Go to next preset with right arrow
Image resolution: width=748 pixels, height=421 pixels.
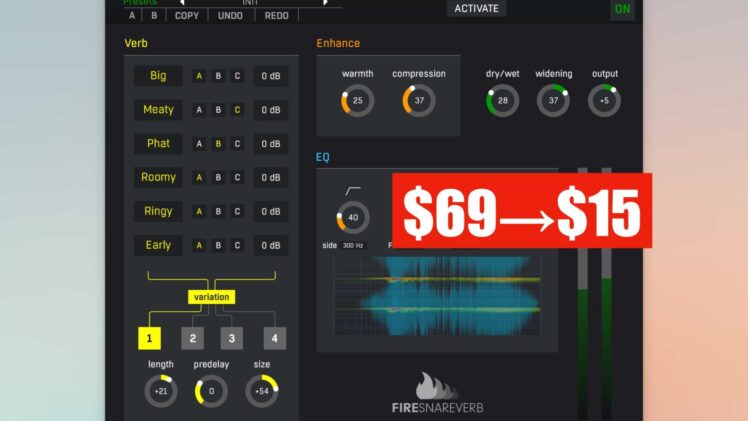click(325, 2)
